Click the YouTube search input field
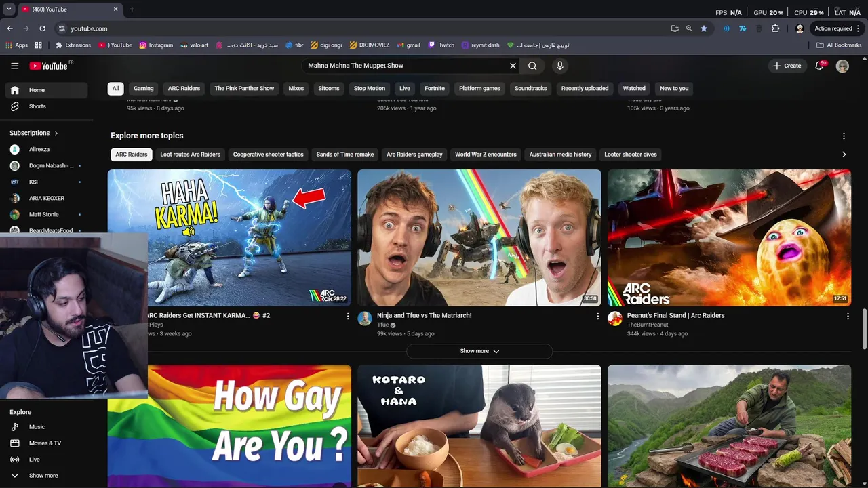This screenshot has height=488, width=868. [x=405, y=66]
